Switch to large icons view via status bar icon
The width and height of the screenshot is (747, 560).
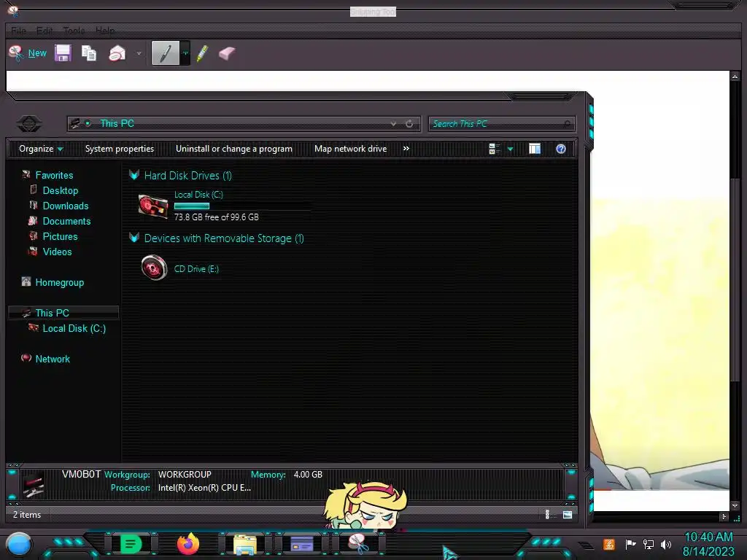click(x=568, y=515)
